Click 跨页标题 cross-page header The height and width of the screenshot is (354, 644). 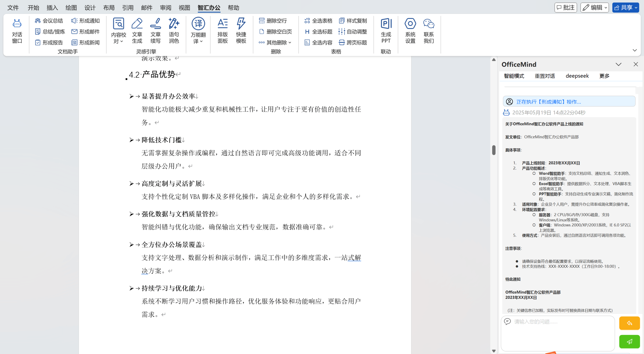353,43
